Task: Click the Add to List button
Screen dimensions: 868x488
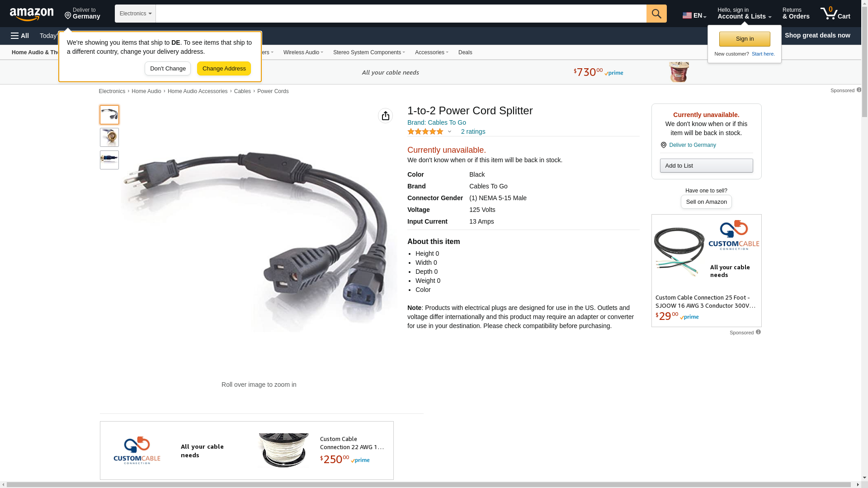Action: 706,166
